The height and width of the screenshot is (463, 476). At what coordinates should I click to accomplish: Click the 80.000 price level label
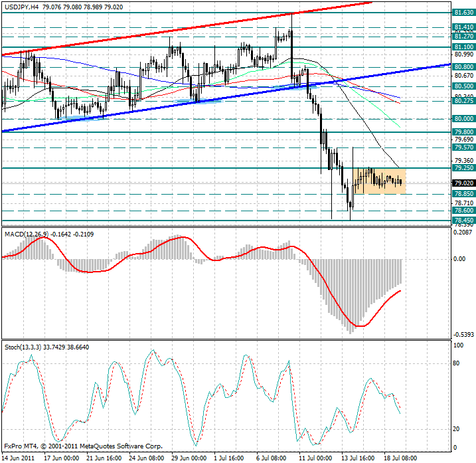click(462, 118)
